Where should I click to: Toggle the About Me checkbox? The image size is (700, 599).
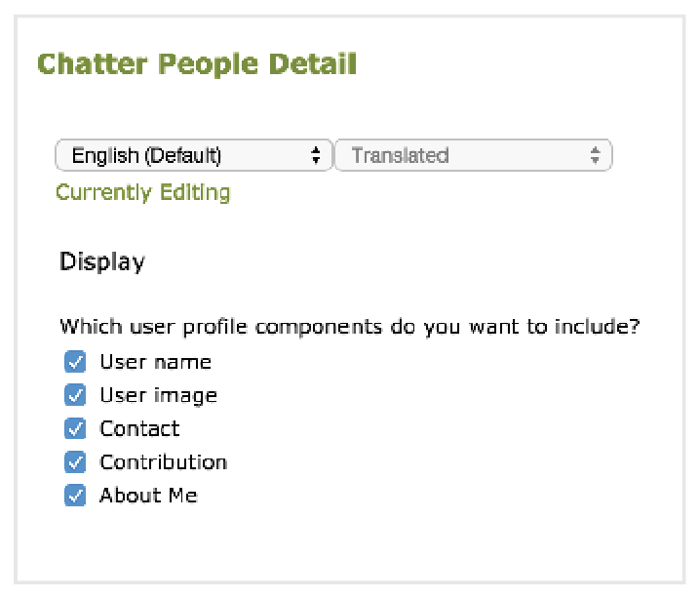(75, 496)
